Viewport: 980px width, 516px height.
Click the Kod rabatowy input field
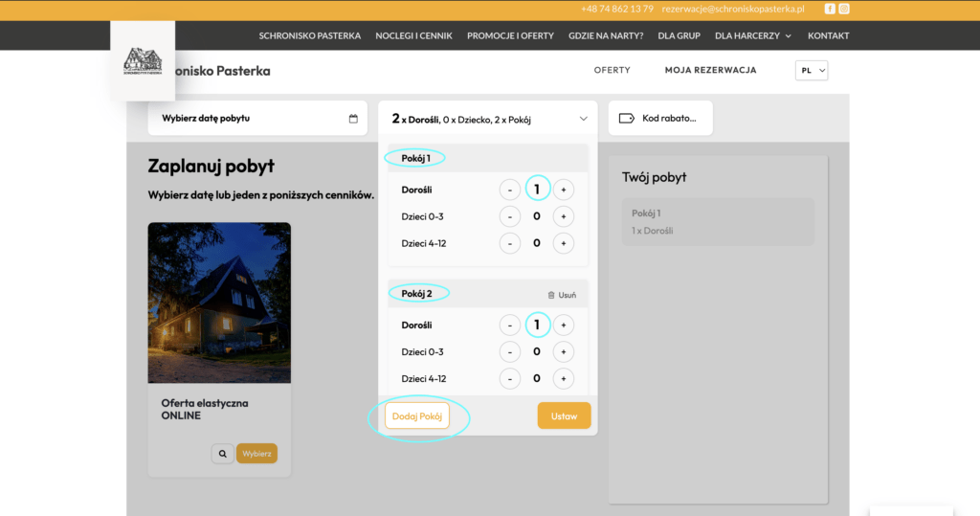669,119
